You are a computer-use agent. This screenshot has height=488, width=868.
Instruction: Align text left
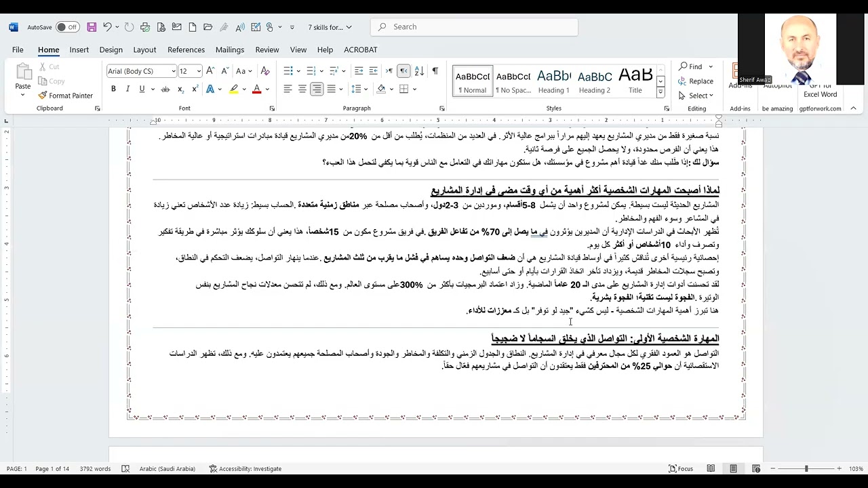pyautogui.click(x=288, y=89)
